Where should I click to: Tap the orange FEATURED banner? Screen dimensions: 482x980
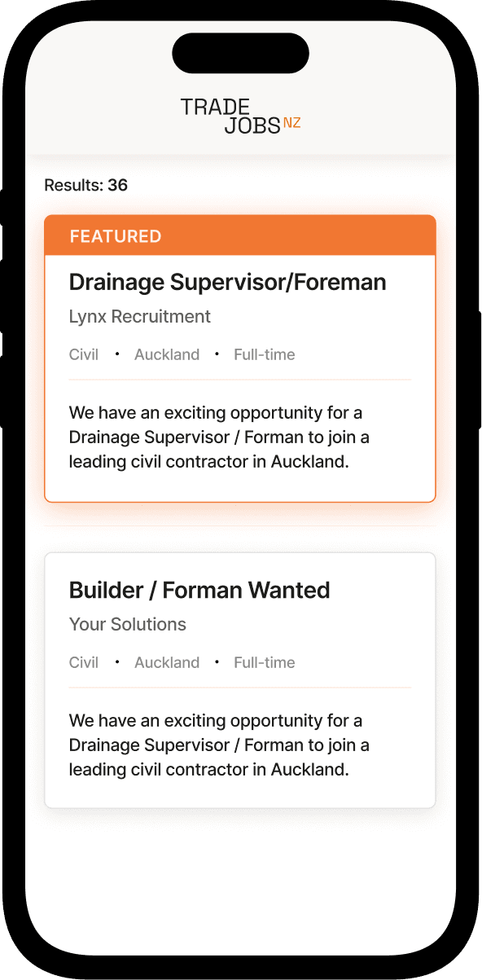pos(240,236)
